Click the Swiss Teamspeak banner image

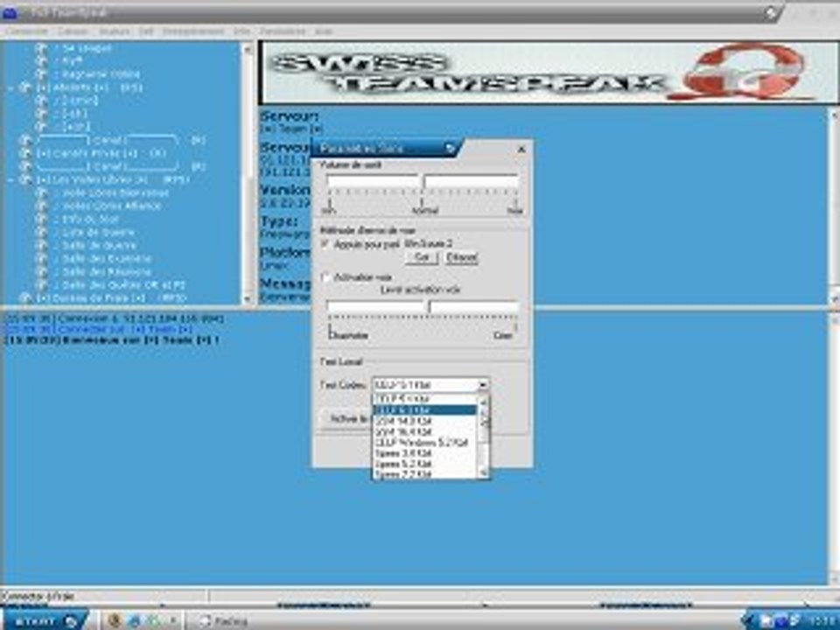pyautogui.click(x=549, y=73)
